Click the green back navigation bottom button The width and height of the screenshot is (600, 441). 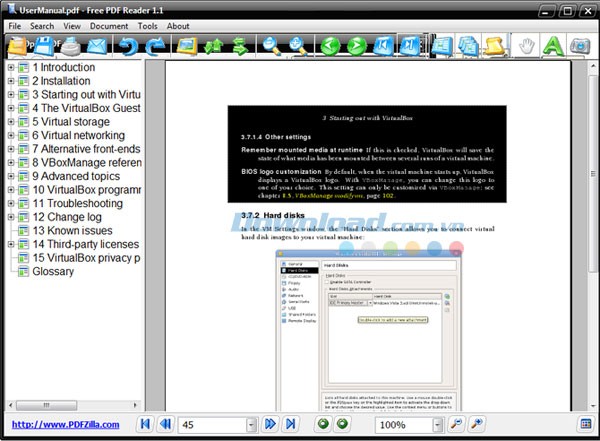coord(323,424)
